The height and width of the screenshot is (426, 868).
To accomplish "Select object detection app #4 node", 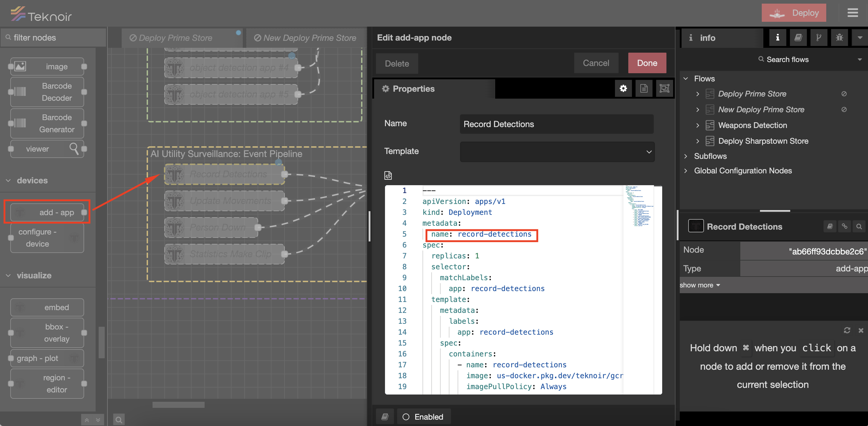I will tap(231, 68).
